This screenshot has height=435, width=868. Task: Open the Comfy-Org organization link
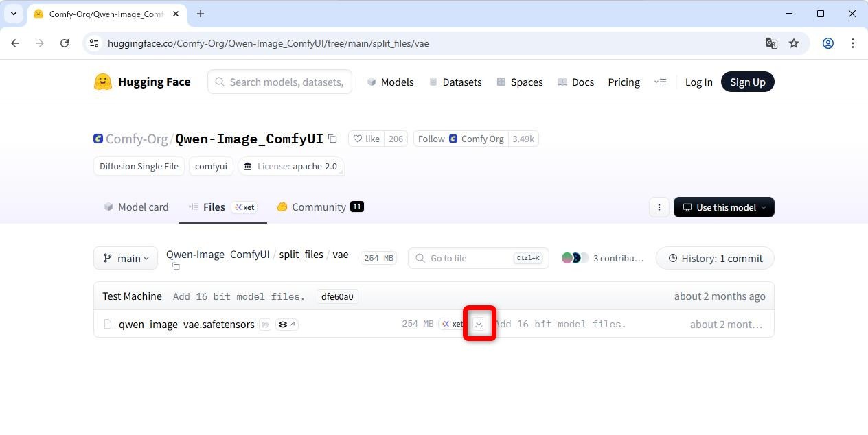click(136, 139)
